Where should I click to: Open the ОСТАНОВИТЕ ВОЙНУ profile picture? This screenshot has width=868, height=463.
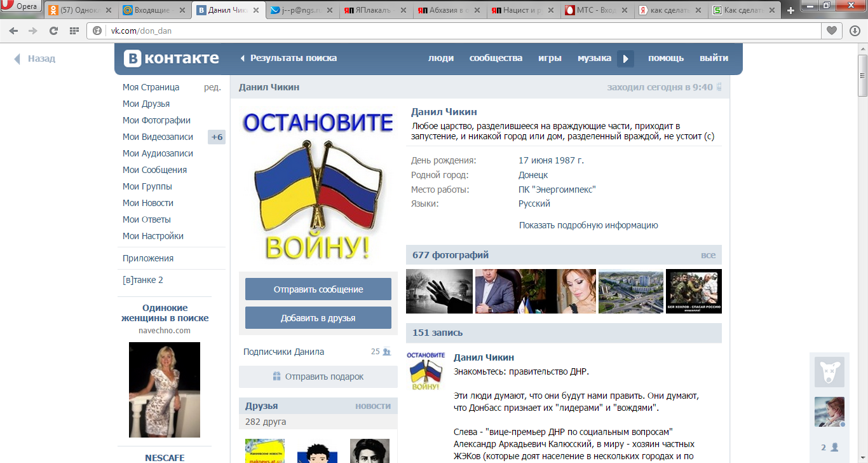tap(318, 186)
